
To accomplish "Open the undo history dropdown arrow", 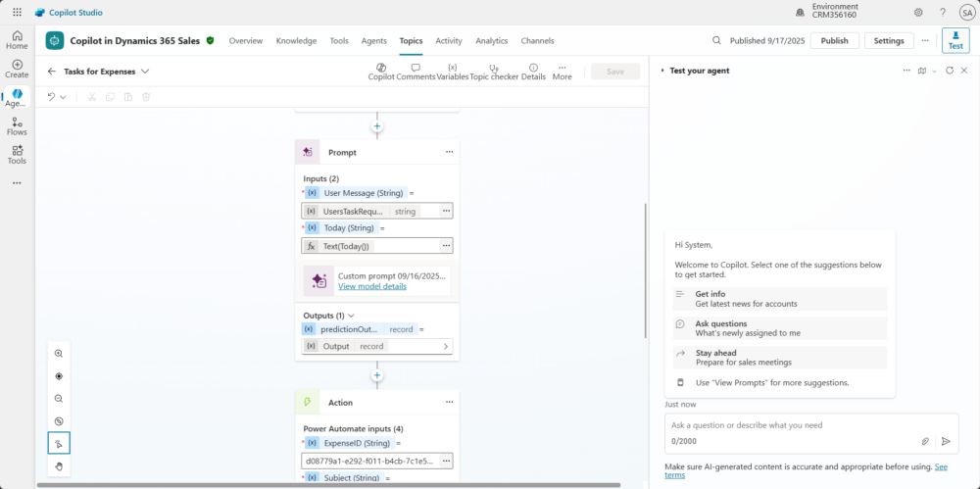I will click(x=64, y=97).
